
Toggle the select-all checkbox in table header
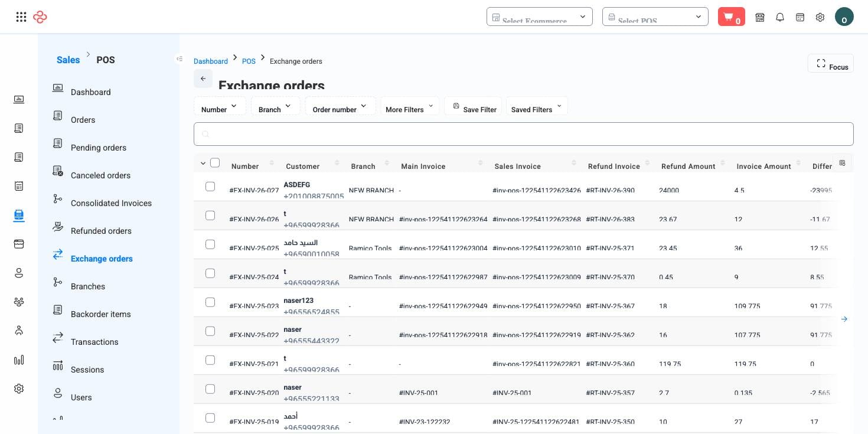pos(215,163)
